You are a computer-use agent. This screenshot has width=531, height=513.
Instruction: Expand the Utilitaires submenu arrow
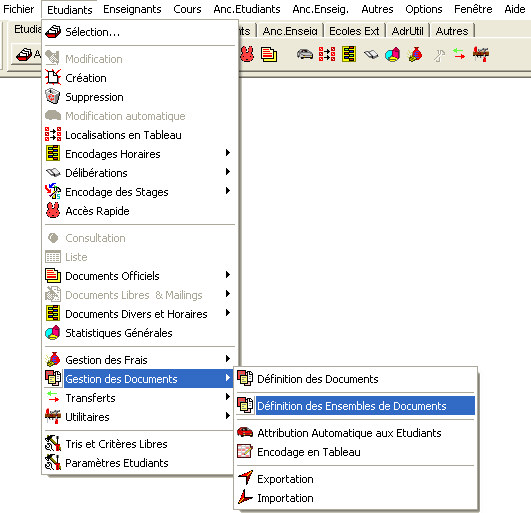[228, 415]
